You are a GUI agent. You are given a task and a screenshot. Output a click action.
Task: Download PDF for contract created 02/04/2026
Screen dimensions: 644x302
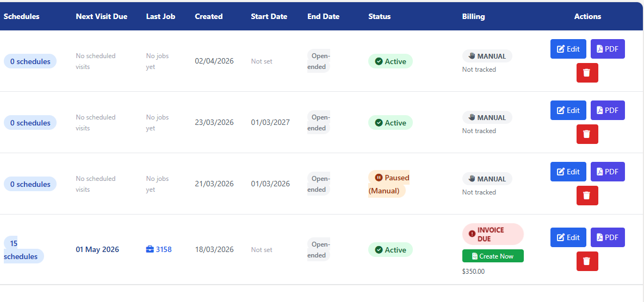click(x=608, y=49)
